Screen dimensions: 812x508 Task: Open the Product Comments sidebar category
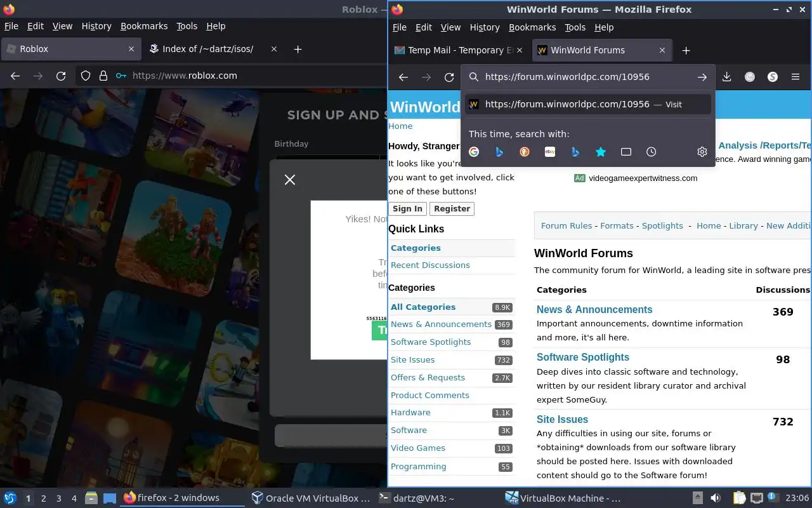tap(430, 395)
